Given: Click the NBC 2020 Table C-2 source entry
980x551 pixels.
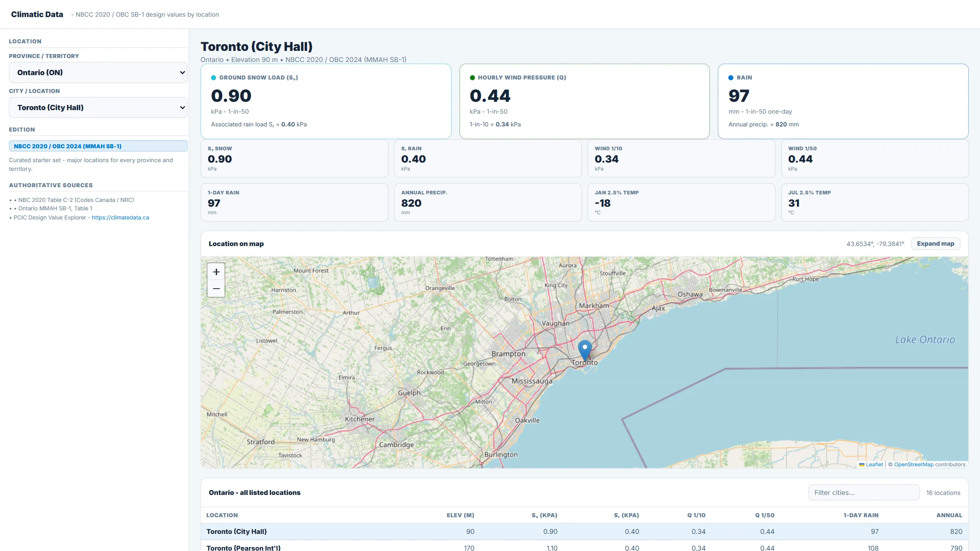Looking at the screenshot, I should [76, 200].
